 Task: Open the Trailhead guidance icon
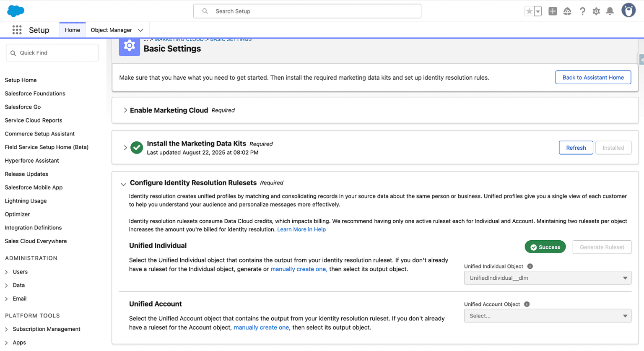(x=567, y=11)
